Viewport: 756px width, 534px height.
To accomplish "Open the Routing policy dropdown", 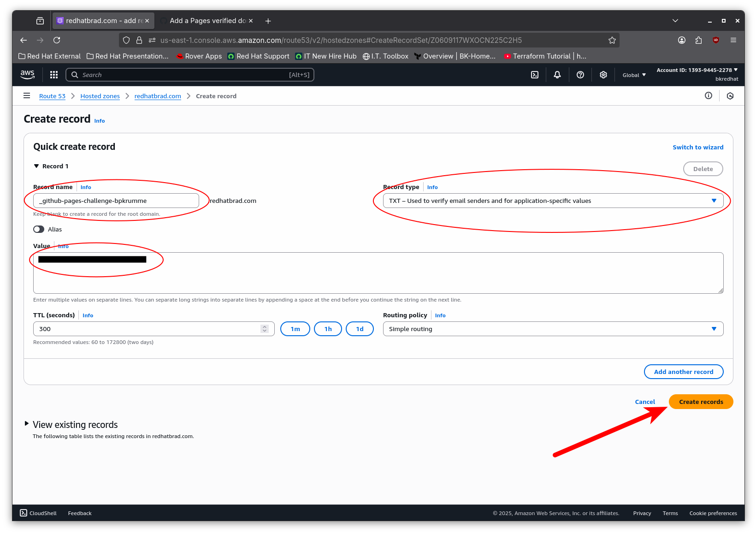I will point(553,329).
